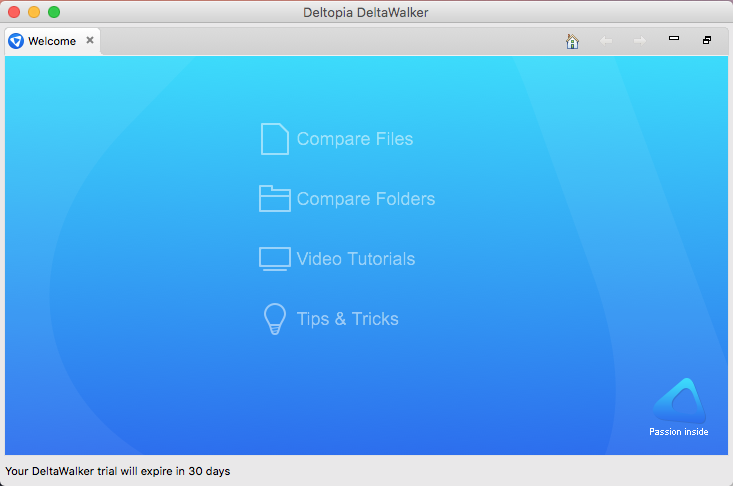The height and width of the screenshot is (486, 733).
Task: Open the Compare Folders link text
Action: tap(366, 199)
